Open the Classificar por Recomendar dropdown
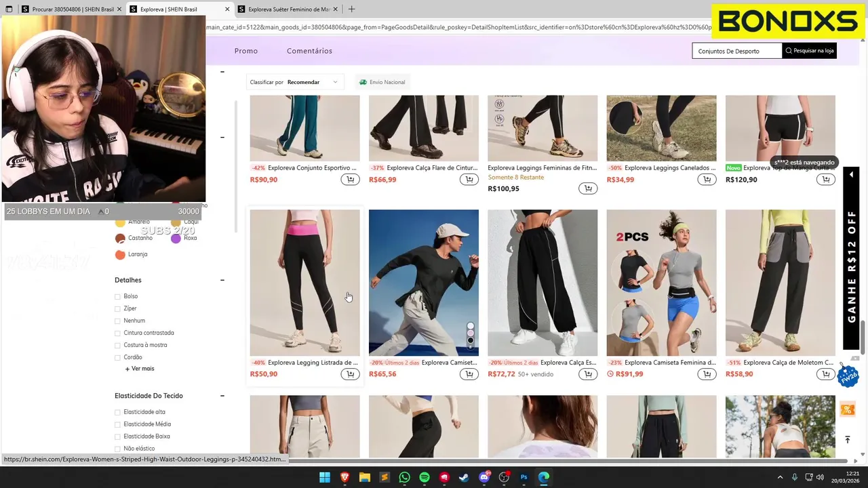The image size is (868, 488). [x=295, y=82]
